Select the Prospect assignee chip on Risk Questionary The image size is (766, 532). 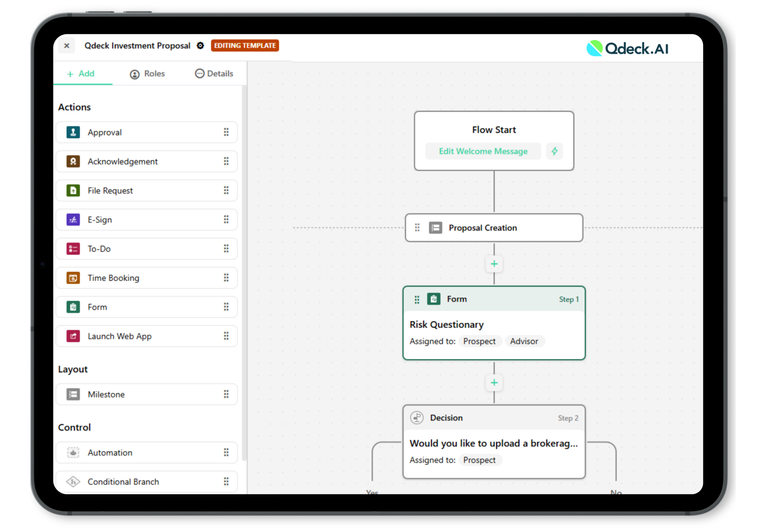point(480,341)
